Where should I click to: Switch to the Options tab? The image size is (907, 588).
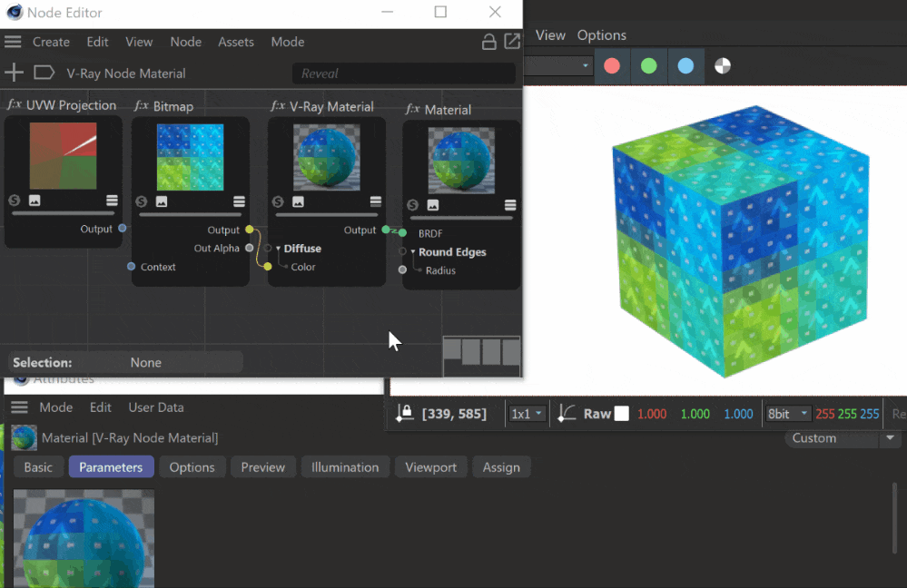192,467
